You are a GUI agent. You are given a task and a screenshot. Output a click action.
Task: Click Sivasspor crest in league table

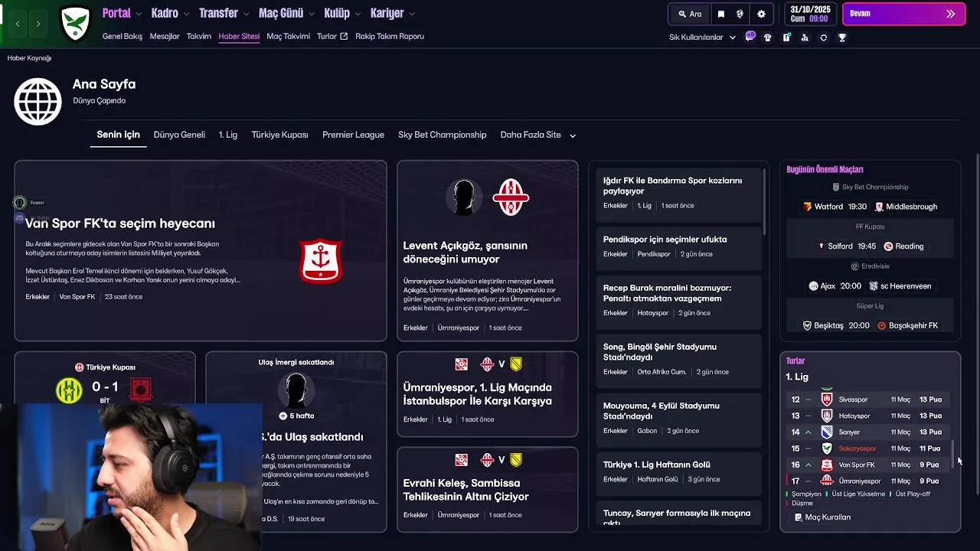(x=827, y=399)
